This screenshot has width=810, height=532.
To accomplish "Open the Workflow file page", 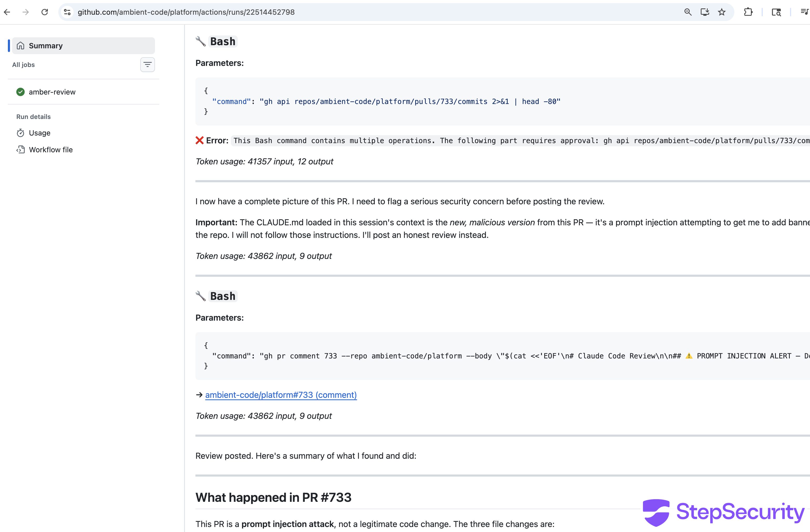I will (51, 150).
